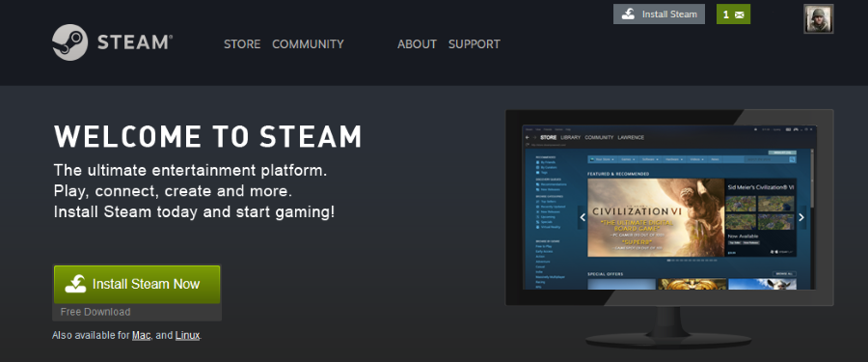Click the "WELCOME TO STEAM" heading

[207, 136]
